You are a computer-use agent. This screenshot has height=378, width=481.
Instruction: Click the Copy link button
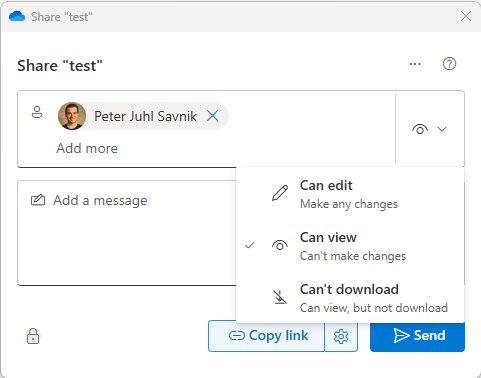pos(266,336)
